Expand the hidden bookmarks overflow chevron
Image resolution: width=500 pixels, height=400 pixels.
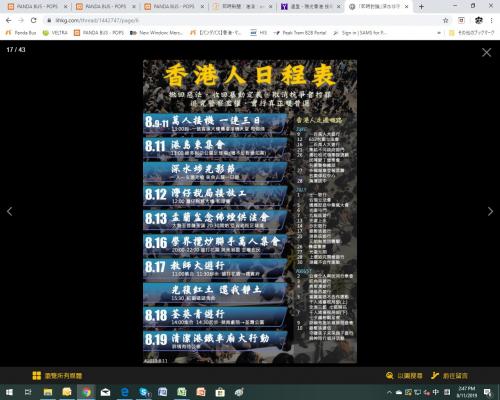(439, 33)
